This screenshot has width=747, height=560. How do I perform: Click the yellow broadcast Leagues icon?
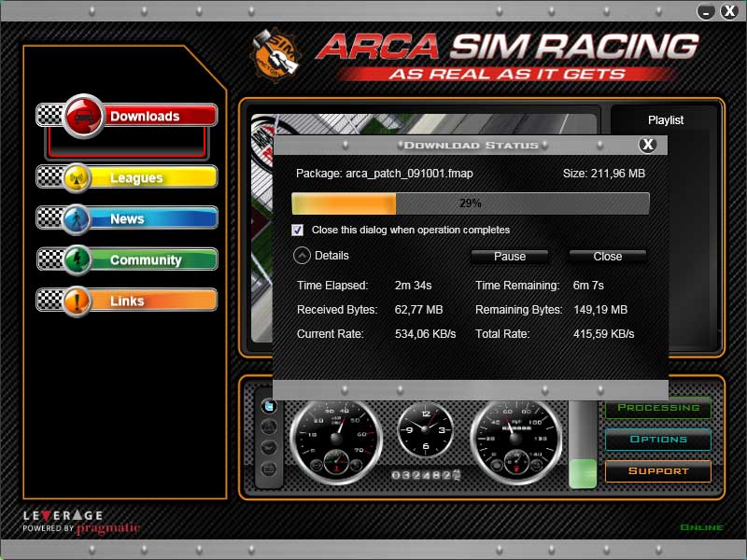pos(77,177)
